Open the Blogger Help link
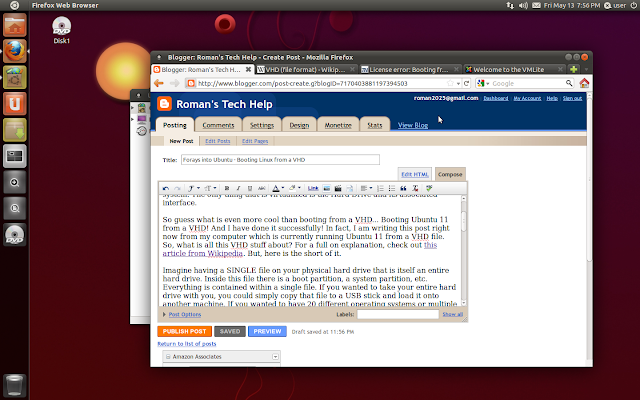This screenshot has width=640, height=400. 552,98
